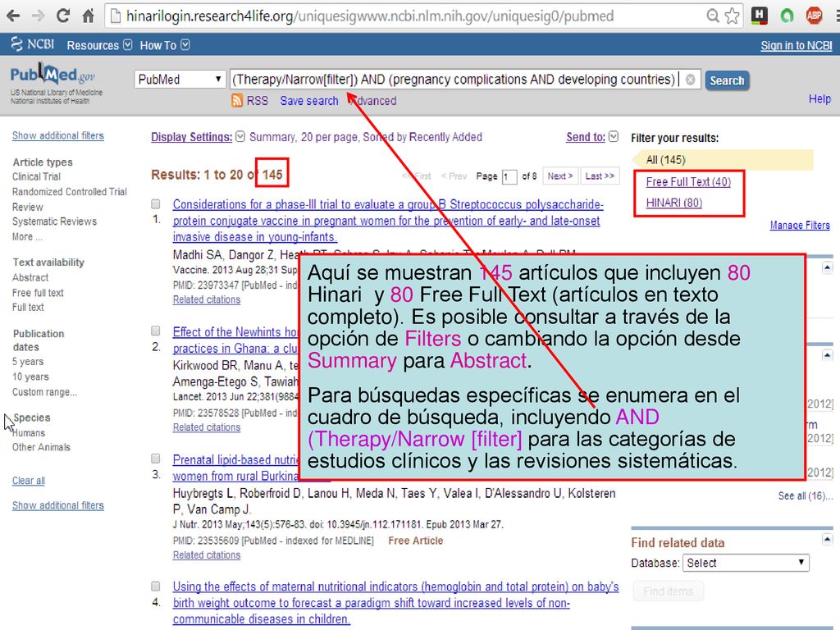Open the Display Settings dropdown
Viewport: 840px width, 630px height.
point(198,137)
